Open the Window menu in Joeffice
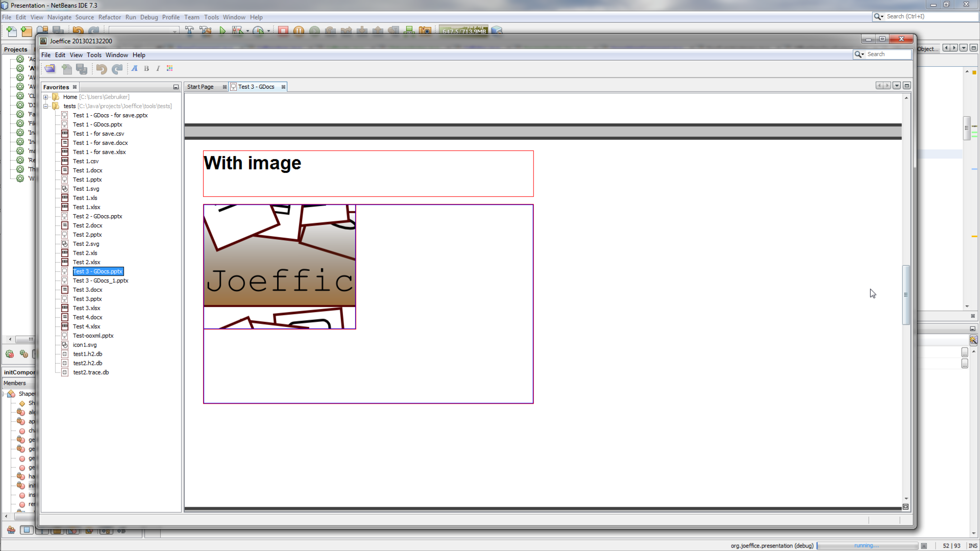The width and height of the screenshot is (980, 551). (x=116, y=55)
